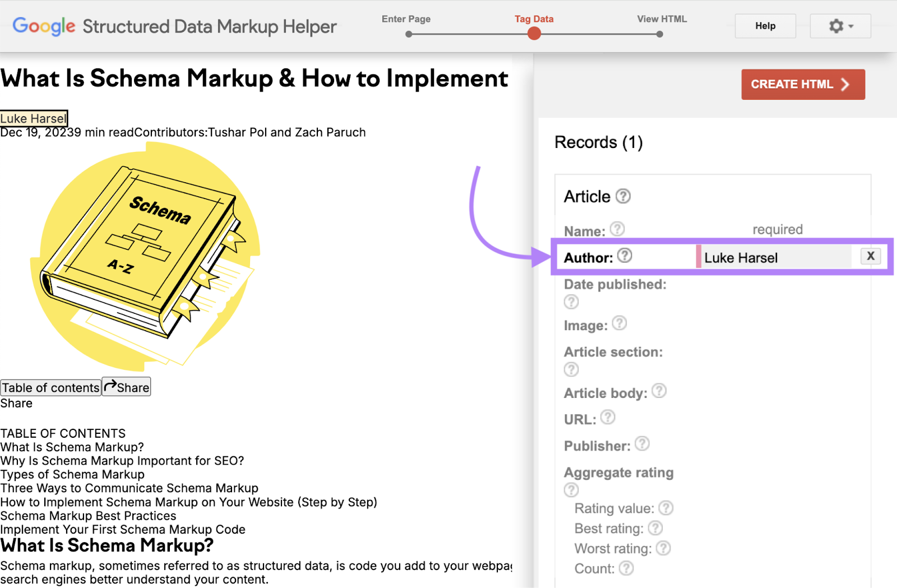Open 'Types of Schema Markup' contents link
Screen dimensions: 897x588
(x=72, y=474)
